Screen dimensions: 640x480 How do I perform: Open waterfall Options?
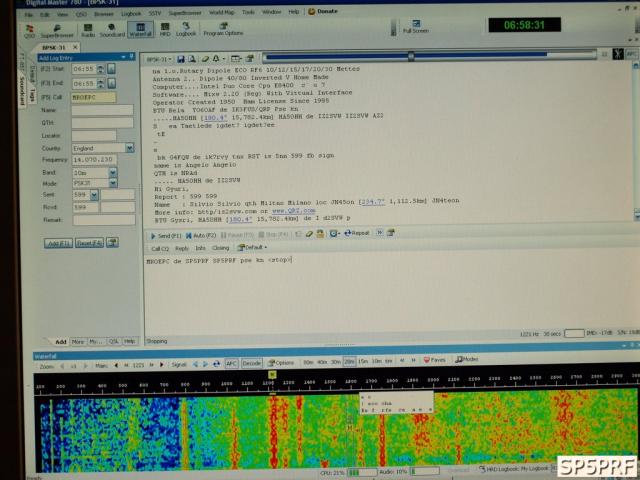(281, 362)
